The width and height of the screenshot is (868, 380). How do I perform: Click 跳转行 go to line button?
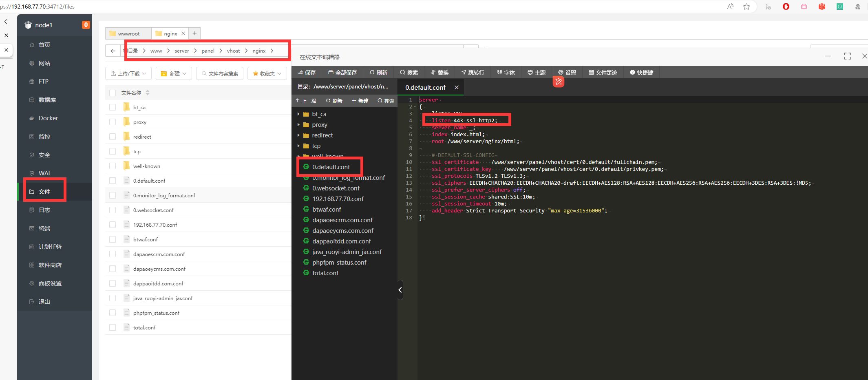click(473, 73)
